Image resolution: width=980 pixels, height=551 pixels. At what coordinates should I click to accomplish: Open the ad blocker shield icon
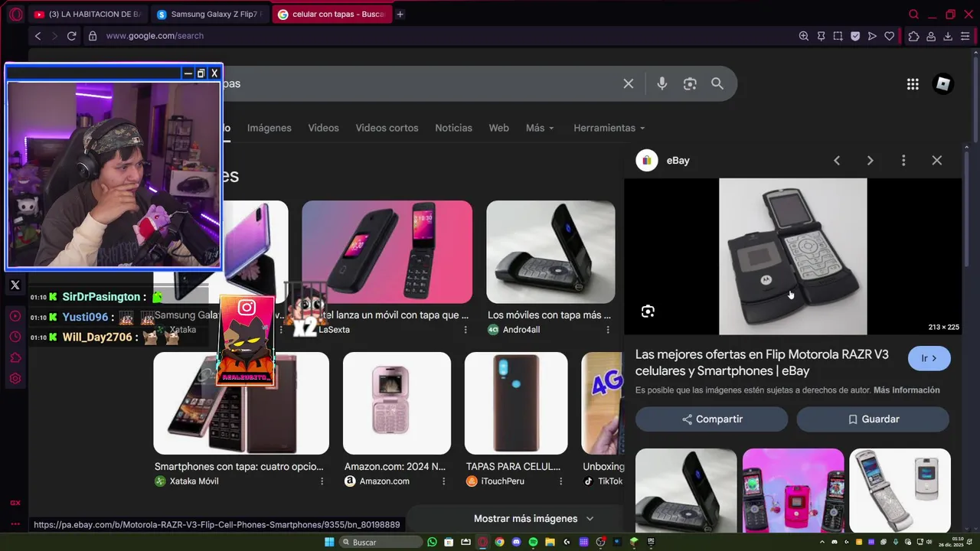[x=855, y=36]
